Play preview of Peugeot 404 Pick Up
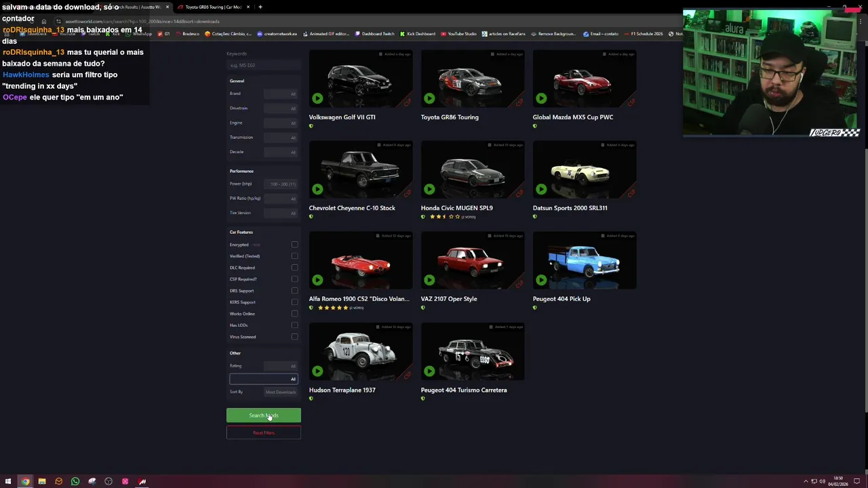The image size is (868, 488). click(x=541, y=280)
